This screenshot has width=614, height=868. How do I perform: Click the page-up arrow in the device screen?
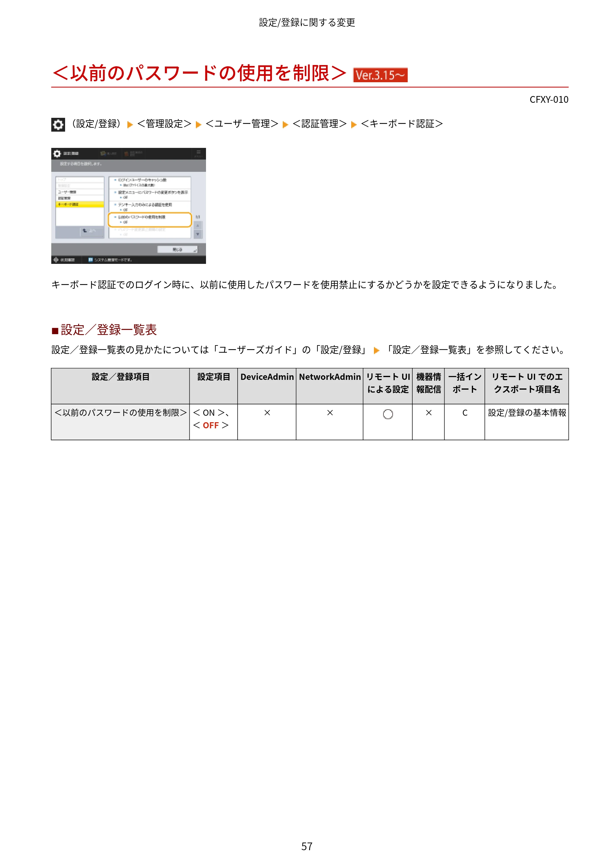tap(197, 226)
